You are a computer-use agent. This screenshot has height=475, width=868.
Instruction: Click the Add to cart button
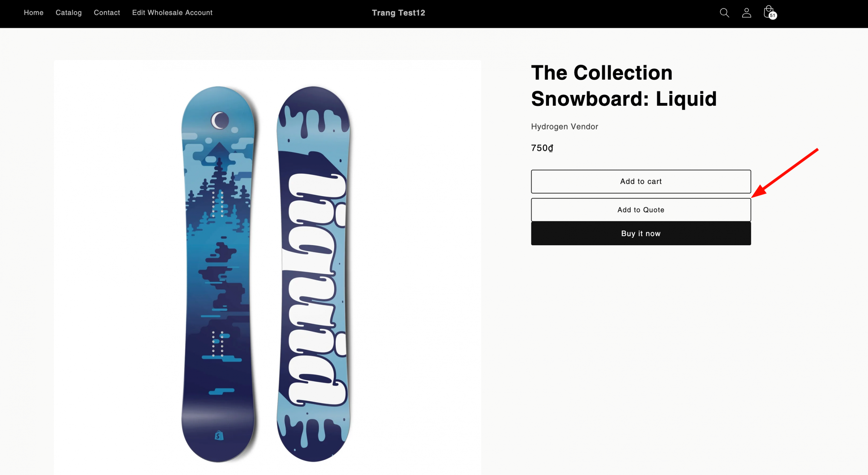point(641,181)
